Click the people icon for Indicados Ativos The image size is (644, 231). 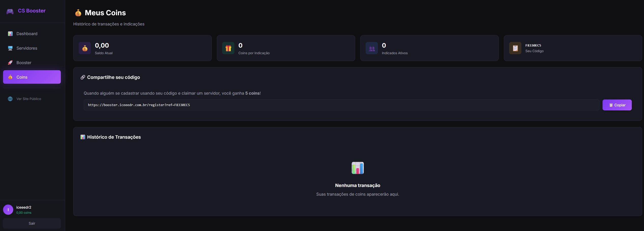point(372,48)
